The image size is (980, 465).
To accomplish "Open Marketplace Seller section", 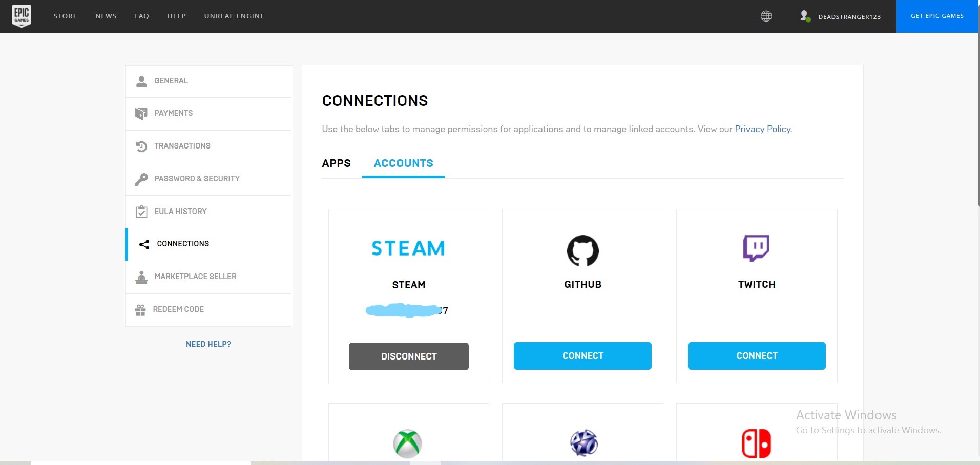I will coord(208,277).
